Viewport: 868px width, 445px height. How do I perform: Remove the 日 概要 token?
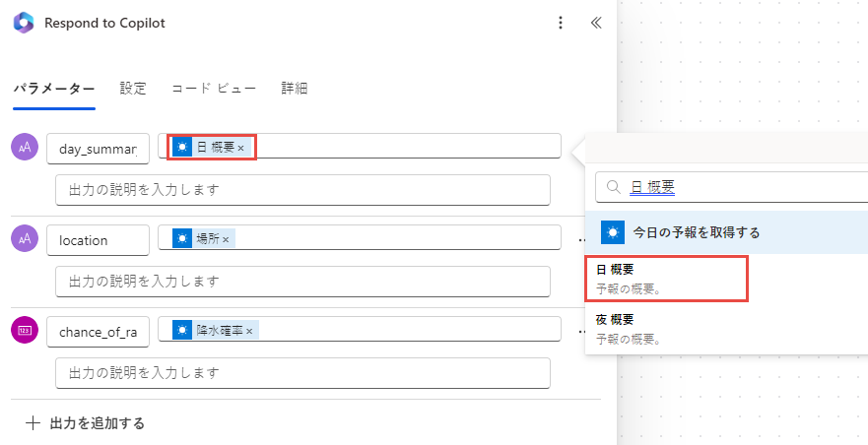coord(240,148)
